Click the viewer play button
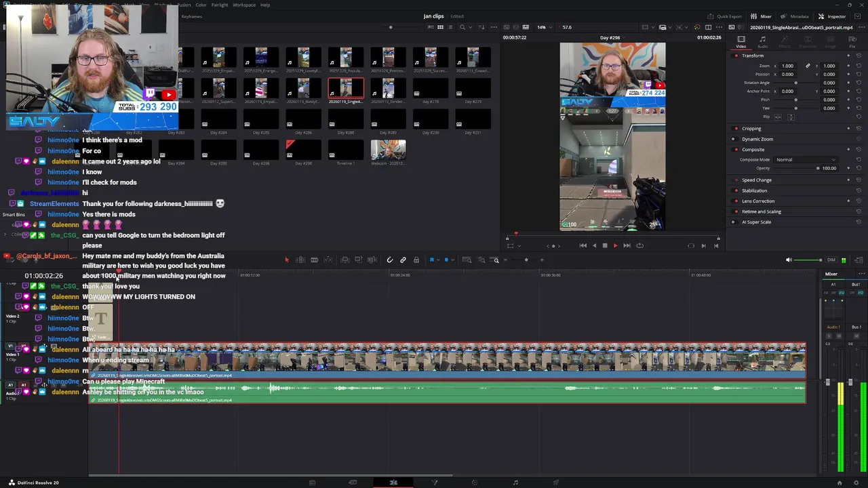 (x=615, y=245)
